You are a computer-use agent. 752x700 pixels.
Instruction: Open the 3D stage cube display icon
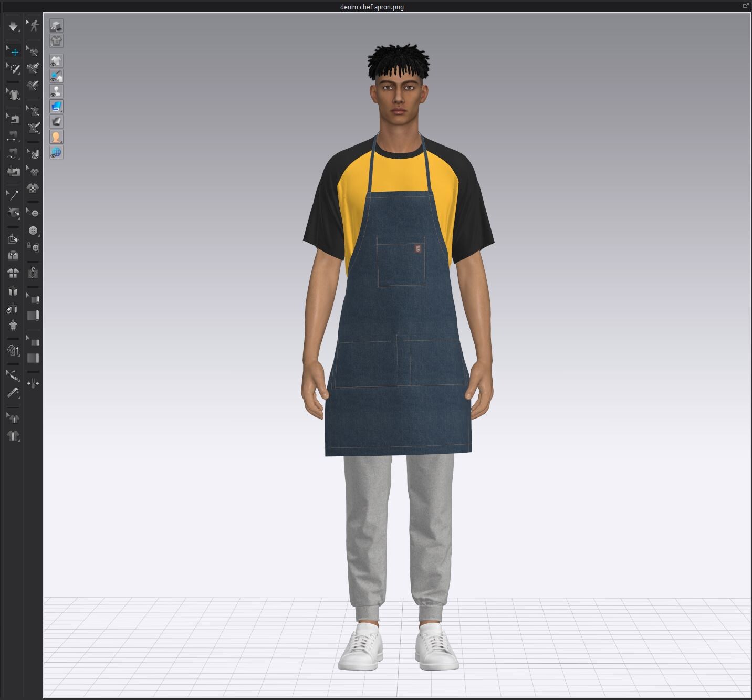[x=56, y=25]
